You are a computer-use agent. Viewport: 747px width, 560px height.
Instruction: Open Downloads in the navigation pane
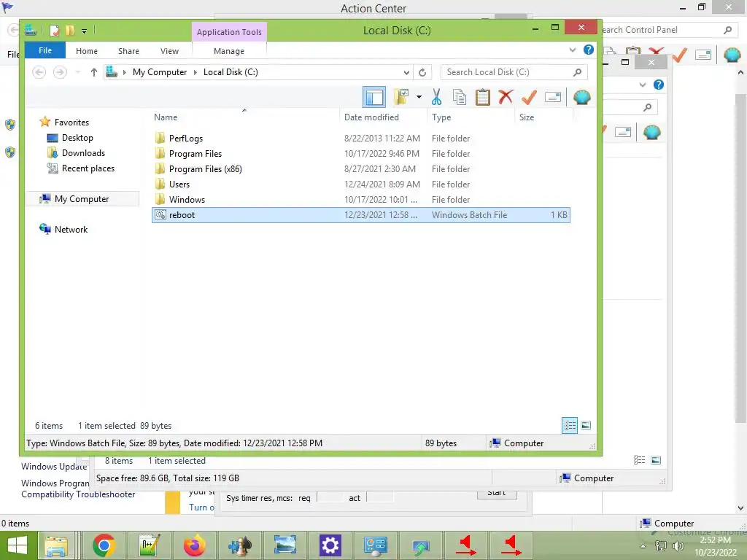83,153
